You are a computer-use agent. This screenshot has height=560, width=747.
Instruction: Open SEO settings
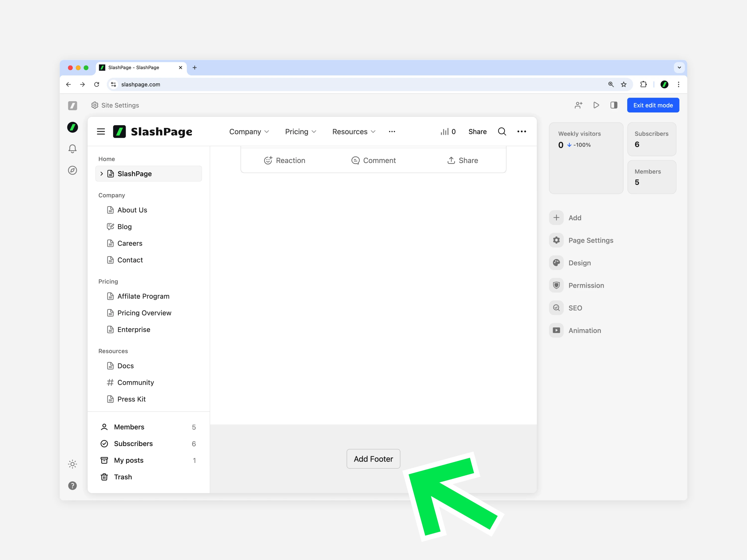click(x=566, y=308)
